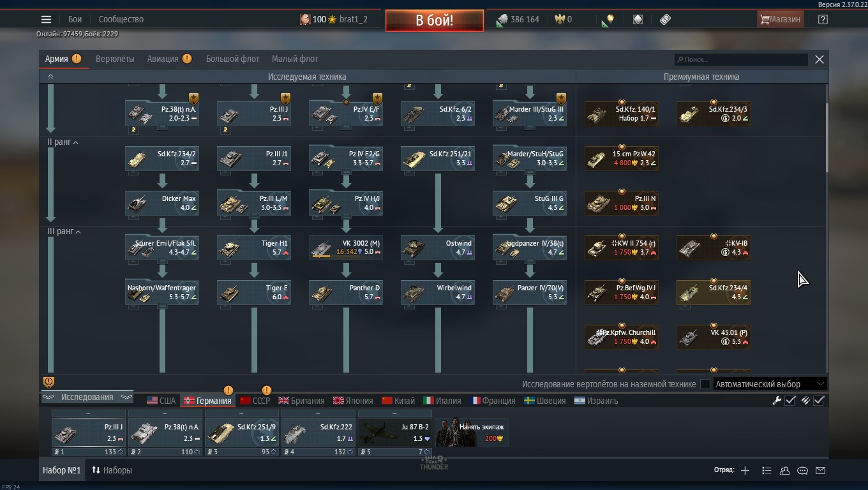
Task: Click the vehicle search field
Action: coord(741,59)
